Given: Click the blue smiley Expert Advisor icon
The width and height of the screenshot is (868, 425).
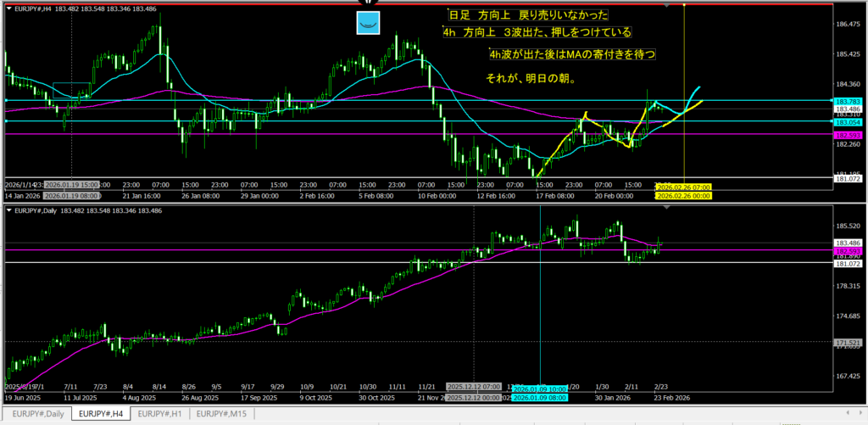Looking at the screenshot, I should point(368,24).
